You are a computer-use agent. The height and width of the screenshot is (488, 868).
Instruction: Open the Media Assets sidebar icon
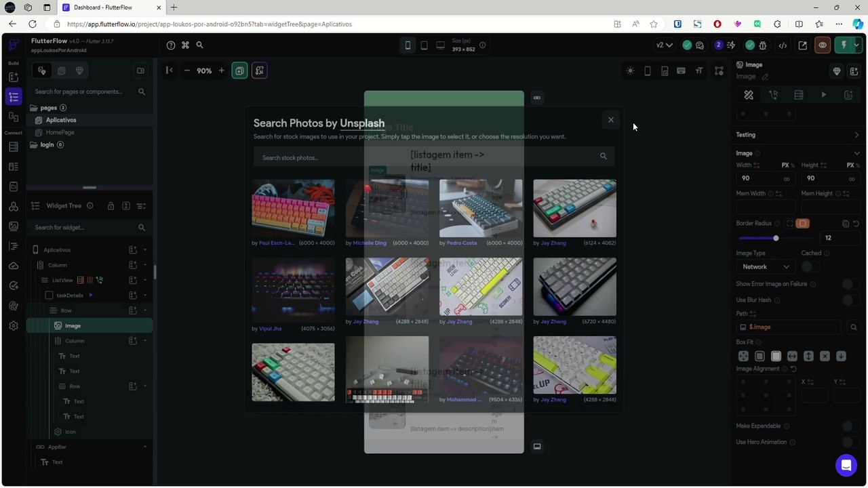click(14, 226)
